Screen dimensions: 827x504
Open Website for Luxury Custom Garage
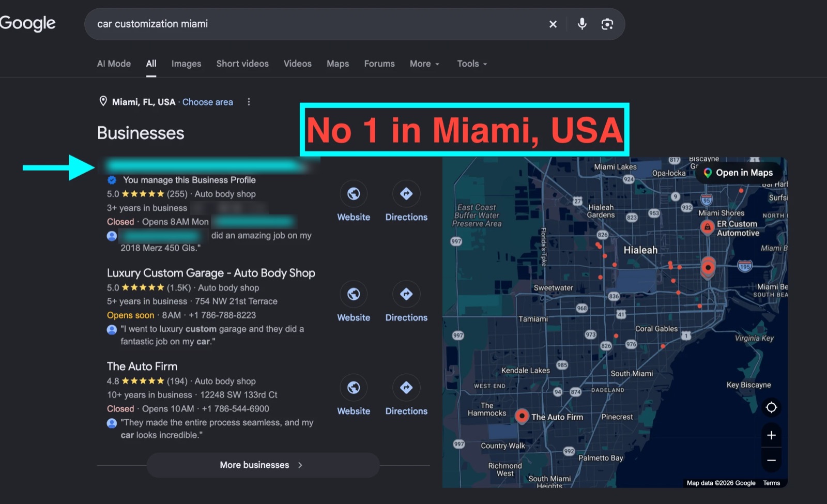(x=354, y=302)
